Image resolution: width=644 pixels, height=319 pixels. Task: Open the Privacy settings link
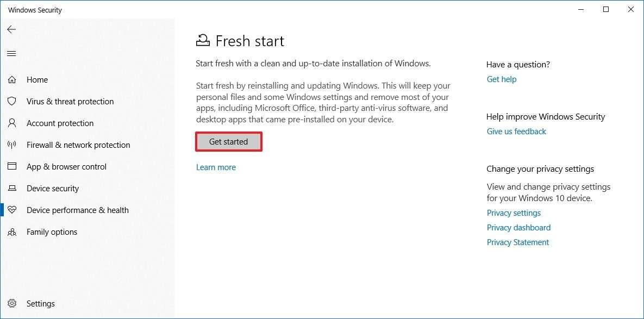(514, 213)
